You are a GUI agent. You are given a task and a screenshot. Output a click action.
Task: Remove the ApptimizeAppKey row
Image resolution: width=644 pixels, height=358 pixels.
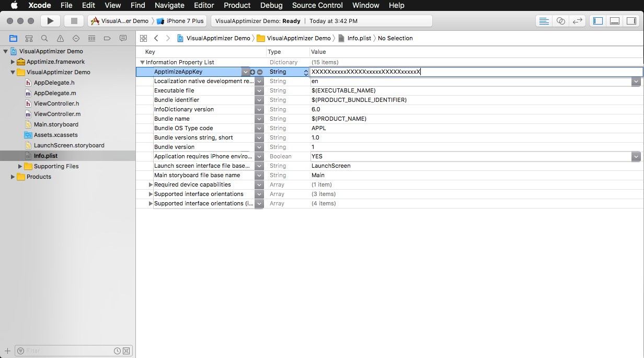(x=260, y=72)
